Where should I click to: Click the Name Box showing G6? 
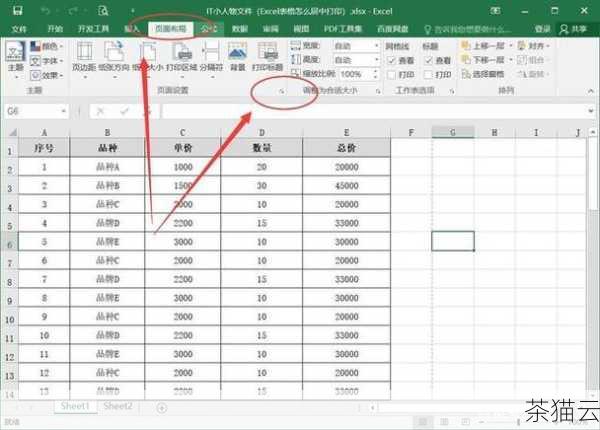click(x=32, y=111)
